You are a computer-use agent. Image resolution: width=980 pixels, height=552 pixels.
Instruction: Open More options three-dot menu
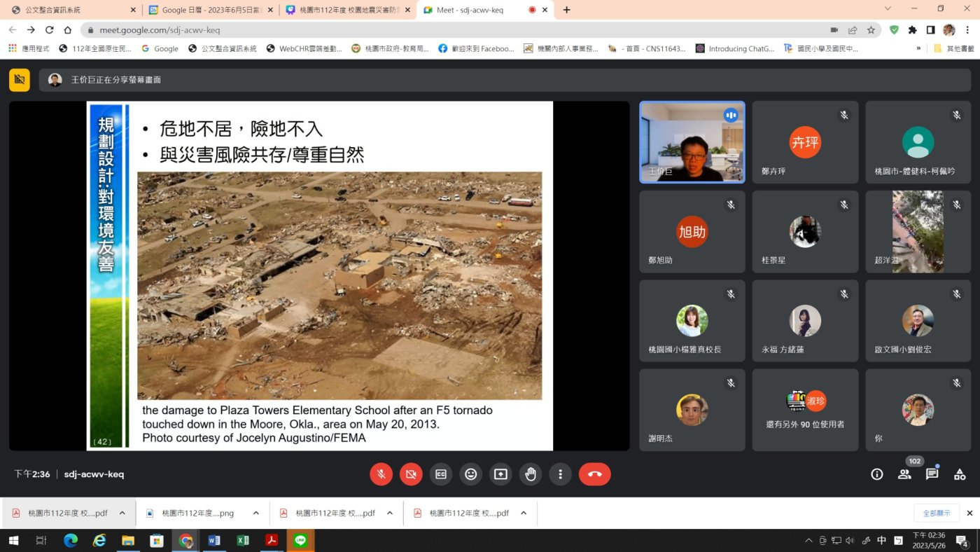tap(561, 474)
